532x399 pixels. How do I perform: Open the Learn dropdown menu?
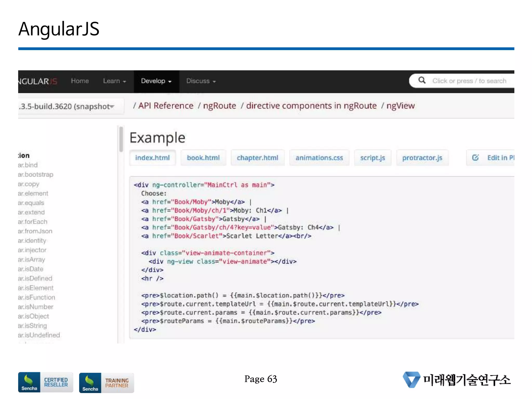(x=115, y=81)
